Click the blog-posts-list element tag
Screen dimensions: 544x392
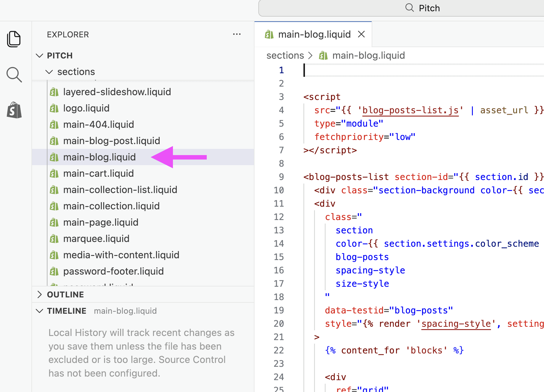click(346, 177)
